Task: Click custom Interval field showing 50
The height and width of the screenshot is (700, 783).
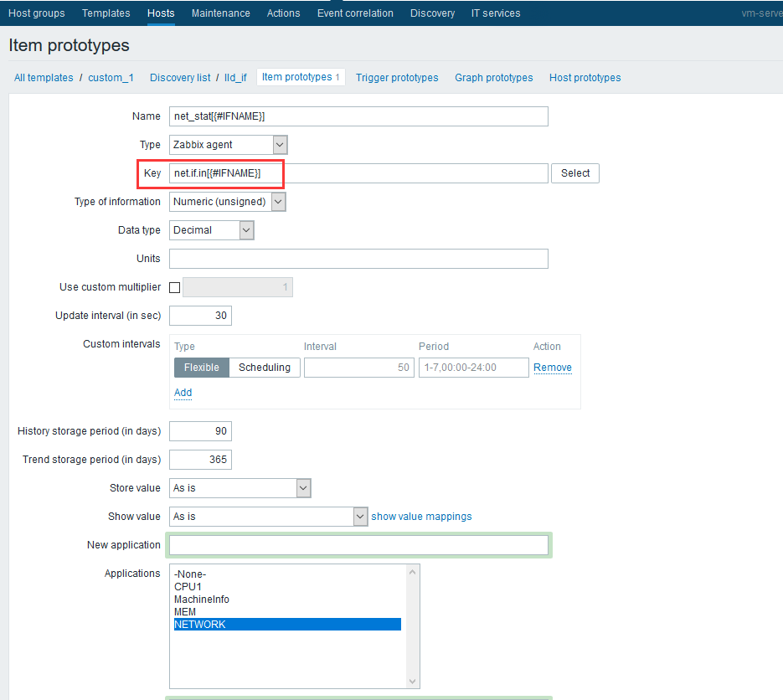Action: (x=359, y=368)
